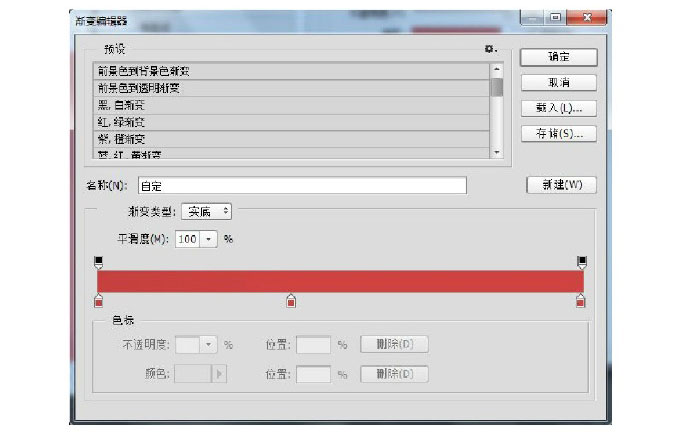Click 删除(D) in the opacity row
Screen dimensions: 690x444
tap(394, 344)
